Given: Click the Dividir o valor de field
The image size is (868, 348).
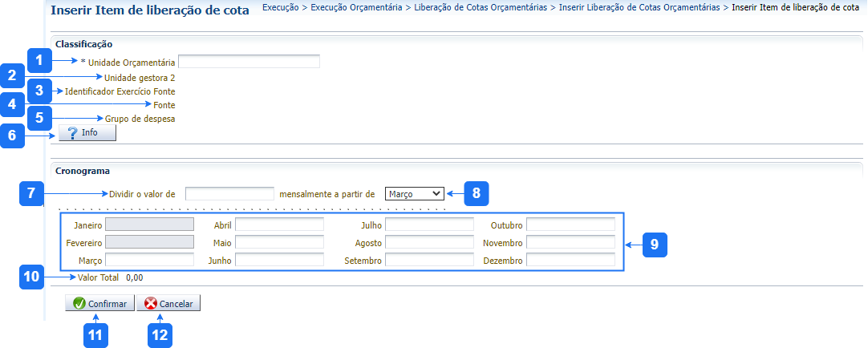Looking at the screenshot, I should [229, 193].
